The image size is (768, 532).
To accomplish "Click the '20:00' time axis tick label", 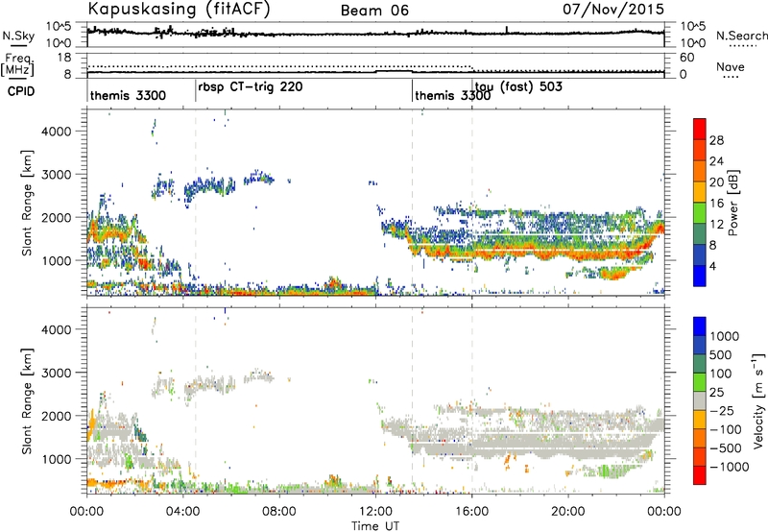I will tap(567, 512).
